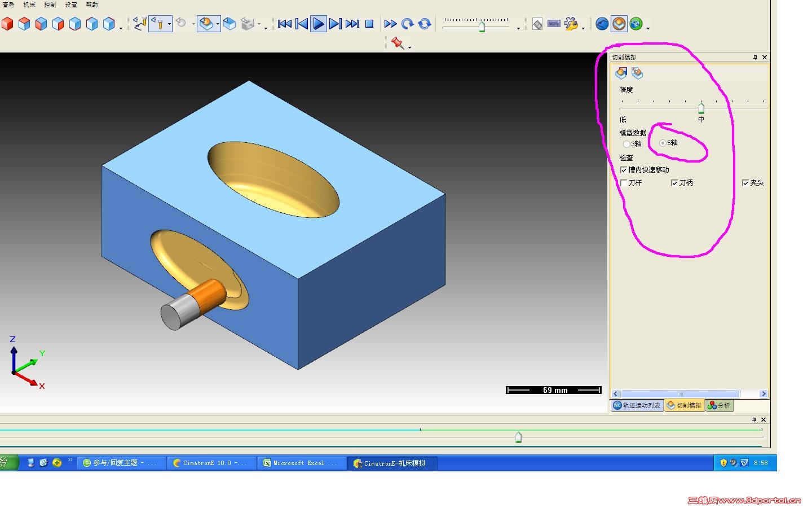Click the greyed-out undo rotate icon
The width and height of the screenshot is (812, 508).
click(181, 23)
